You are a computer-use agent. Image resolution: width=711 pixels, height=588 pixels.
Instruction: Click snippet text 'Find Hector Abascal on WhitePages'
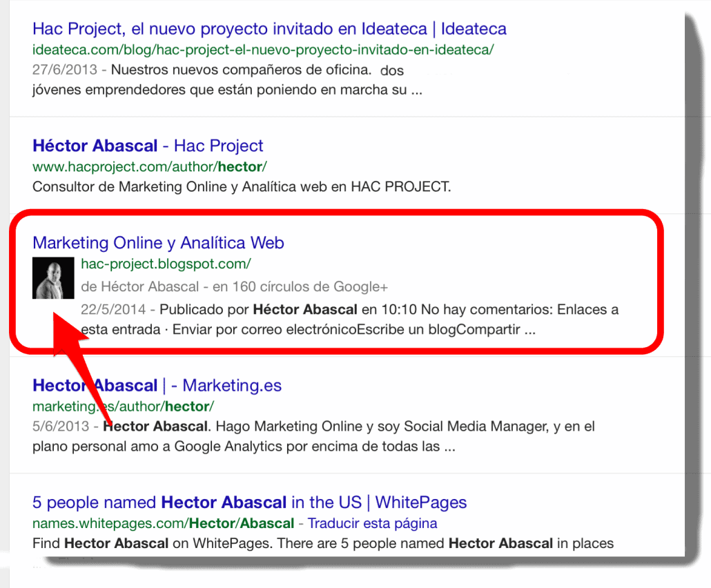click(153, 543)
